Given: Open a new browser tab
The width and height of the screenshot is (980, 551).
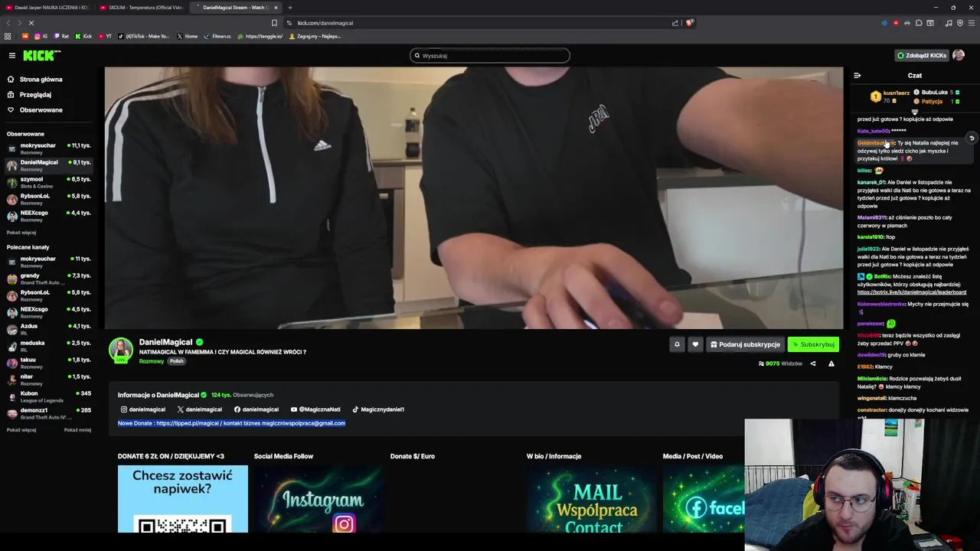Looking at the screenshot, I should click(x=290, y=8).
